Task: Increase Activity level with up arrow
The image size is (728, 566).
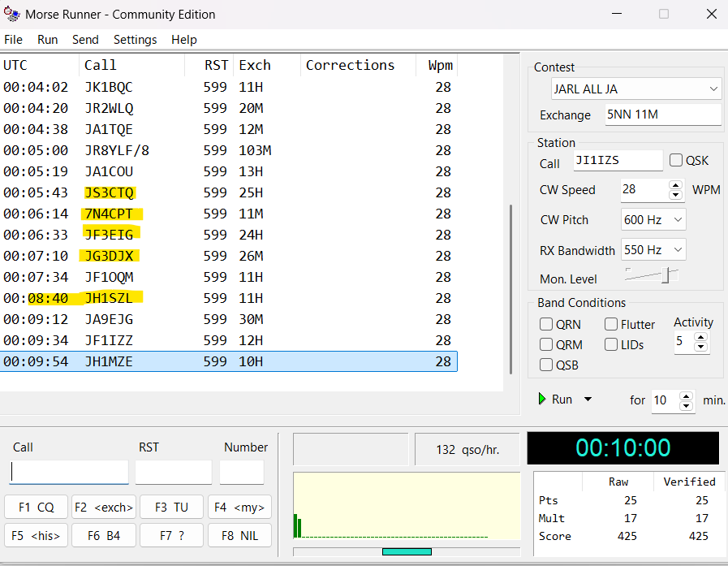Action: point(700,336)
